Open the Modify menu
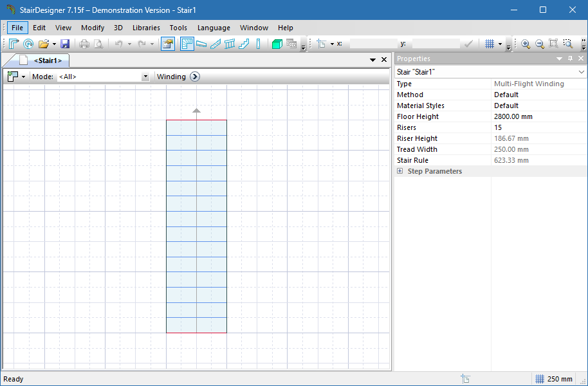The width and height of the screenshot is (588, 386). pyautogui.click(x=93, y=28)
